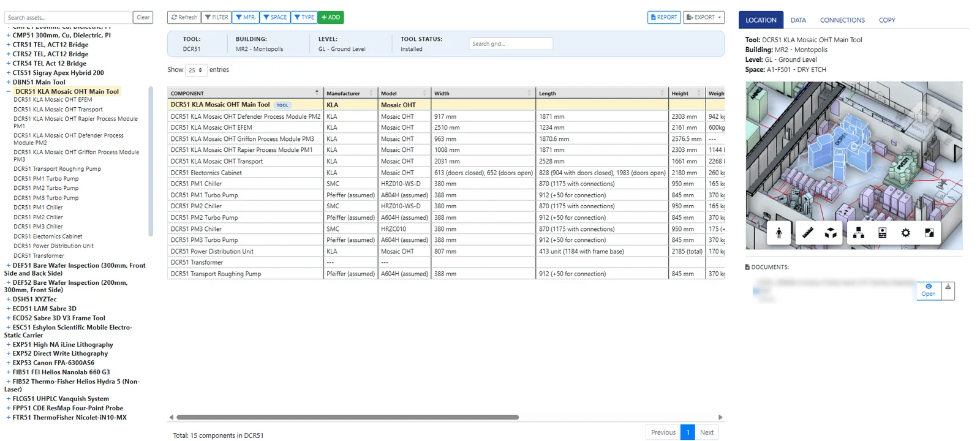The width and height of the screenshot is (980, 441).
Task: Download the listed document
Action: [x=948, y=290]
